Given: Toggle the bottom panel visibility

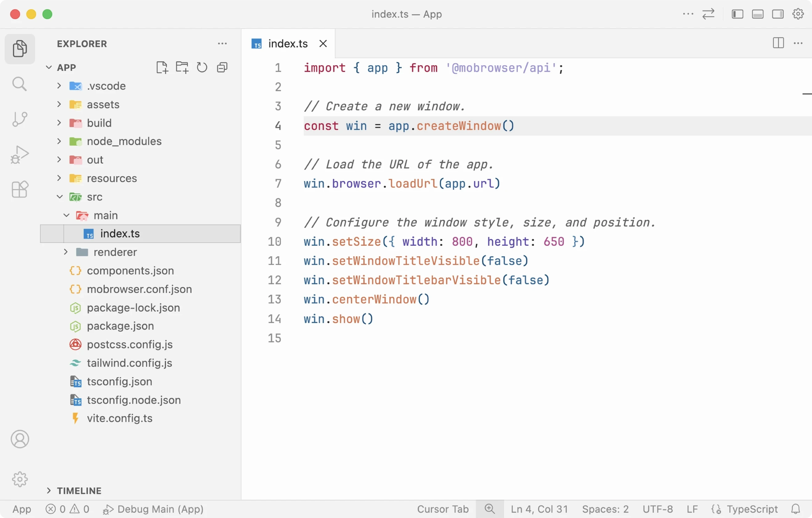Looking at the screenshot, I should 758,14.
